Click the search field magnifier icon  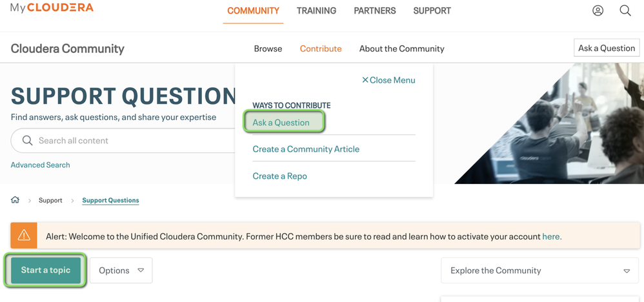27,141
